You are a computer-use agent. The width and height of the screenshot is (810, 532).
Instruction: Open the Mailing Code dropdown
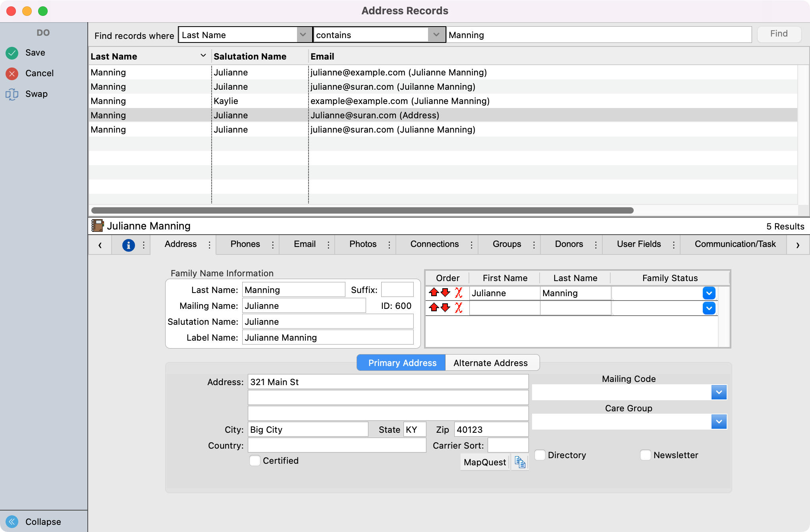[x=719, y=392]
